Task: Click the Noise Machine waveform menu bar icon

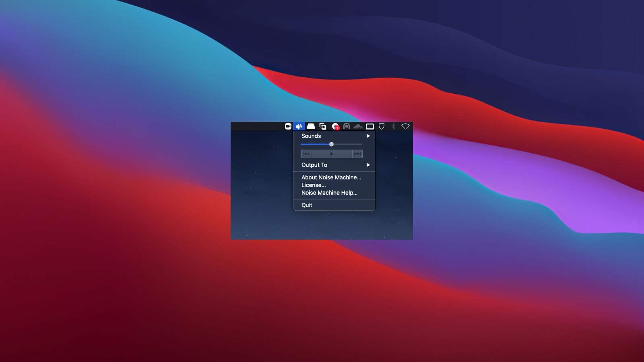Action: (299, 126)
